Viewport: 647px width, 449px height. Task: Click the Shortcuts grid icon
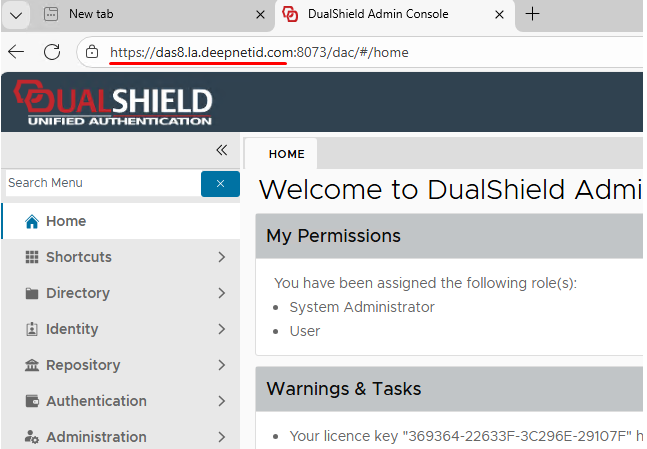click(31, 257)
